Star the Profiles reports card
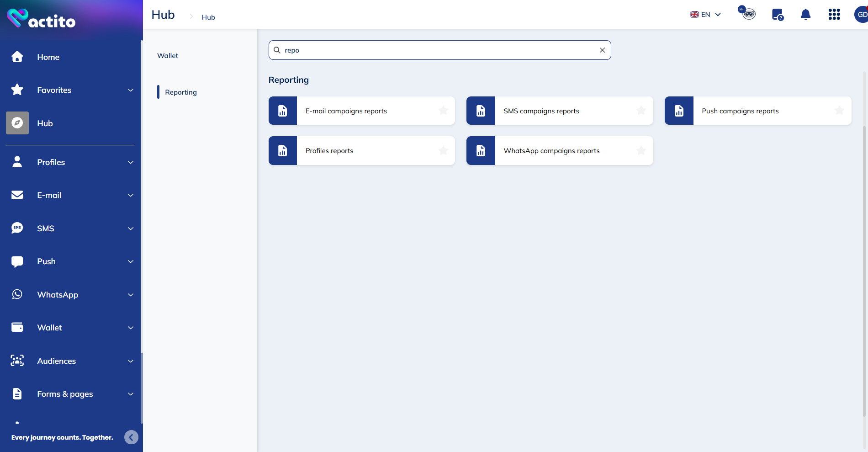Image resolution: width=868 pixels, height=452 pixels. click(443, 150)
